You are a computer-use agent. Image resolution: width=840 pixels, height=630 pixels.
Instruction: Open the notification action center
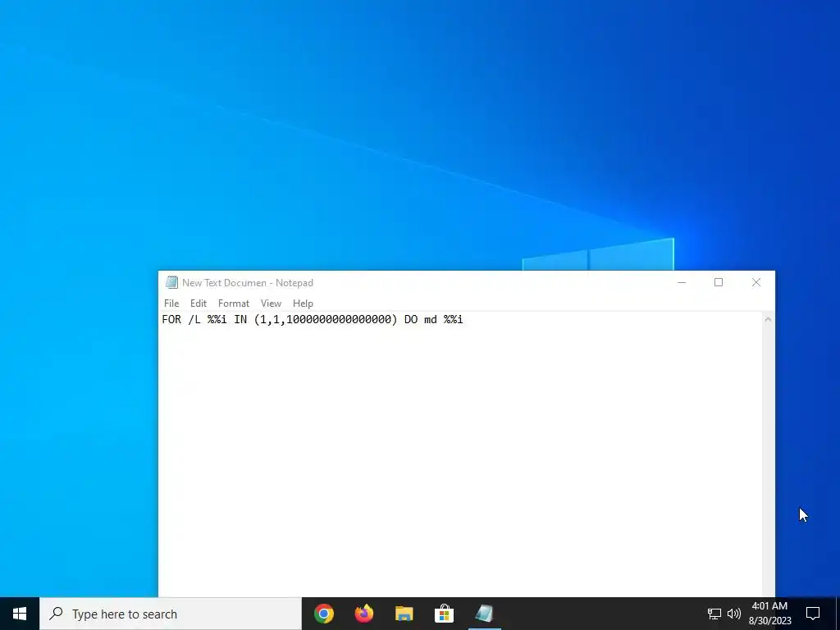[x=813, y=614]
